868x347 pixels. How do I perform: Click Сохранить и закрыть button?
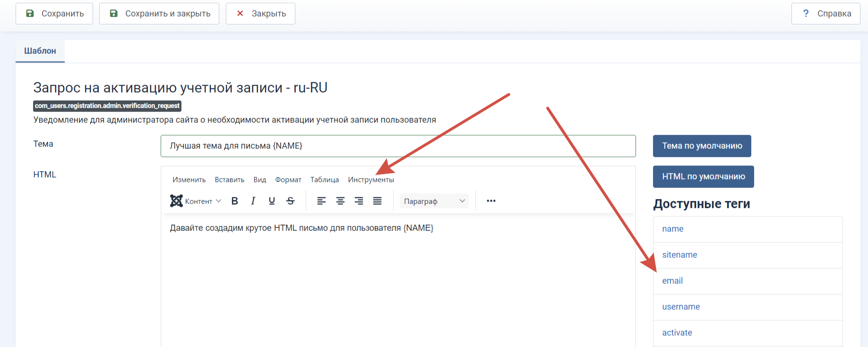click(x=159, y=14)
